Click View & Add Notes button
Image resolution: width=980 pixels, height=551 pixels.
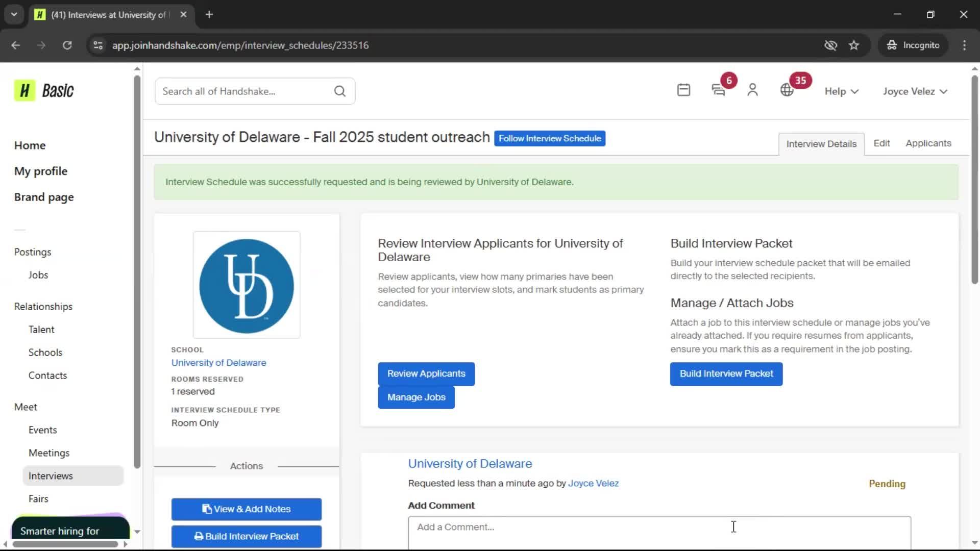click(x=247, y=509)
